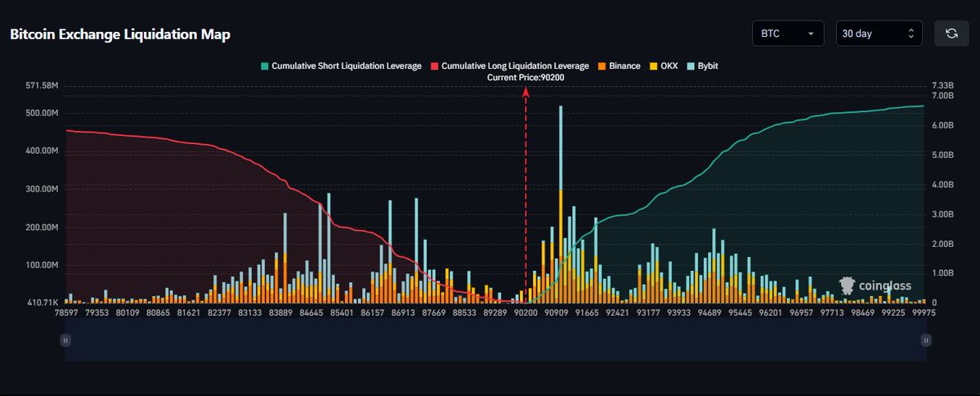Click the Current Price:90200 label

pos(526,78)
